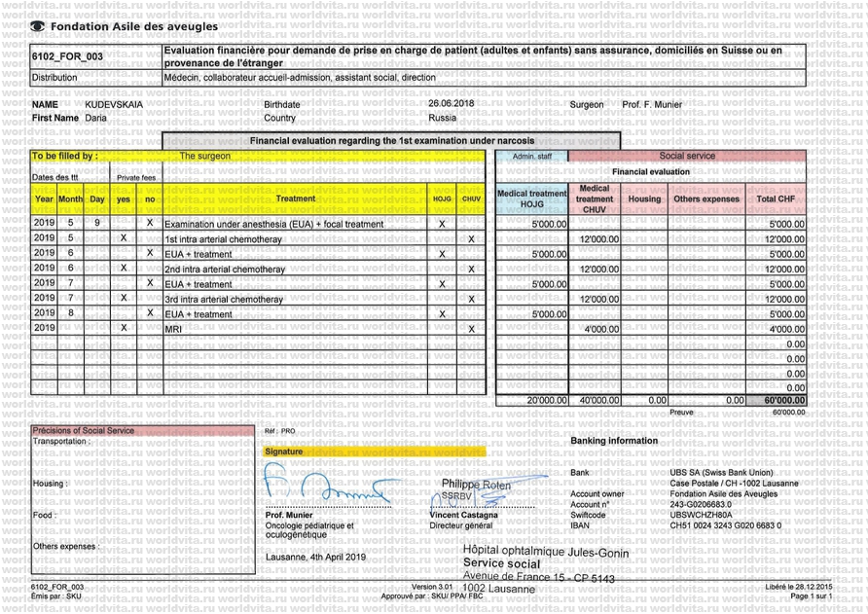Click the Précisions of Social Service heading
Screen dimensions: 868x614
[x=83, y=431]
